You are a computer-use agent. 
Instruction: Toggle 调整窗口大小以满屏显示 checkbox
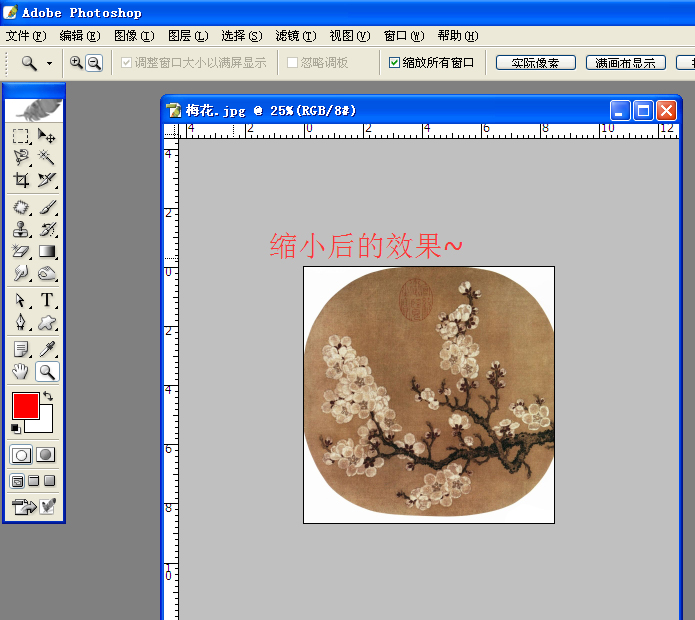pyautogui.click(x=126, y=62)
